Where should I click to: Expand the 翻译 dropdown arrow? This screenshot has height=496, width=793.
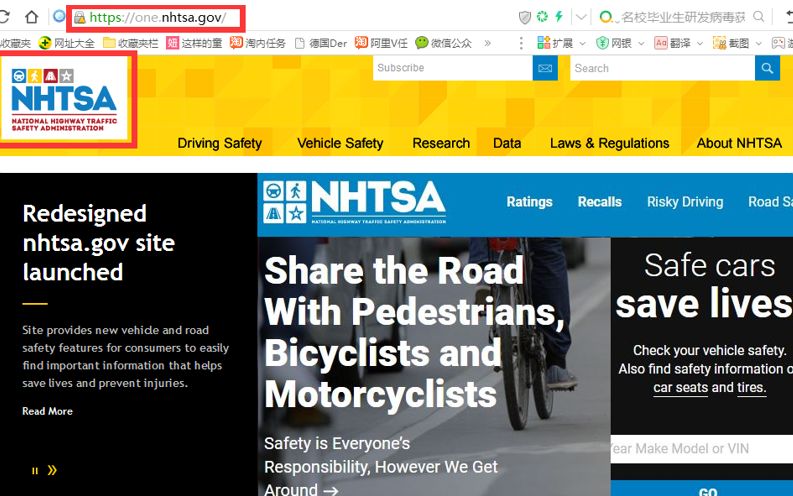coord(699,43)
